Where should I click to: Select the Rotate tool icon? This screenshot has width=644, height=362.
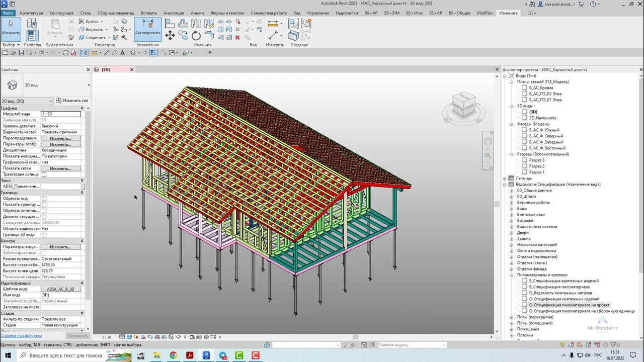[x=196, y=35]
